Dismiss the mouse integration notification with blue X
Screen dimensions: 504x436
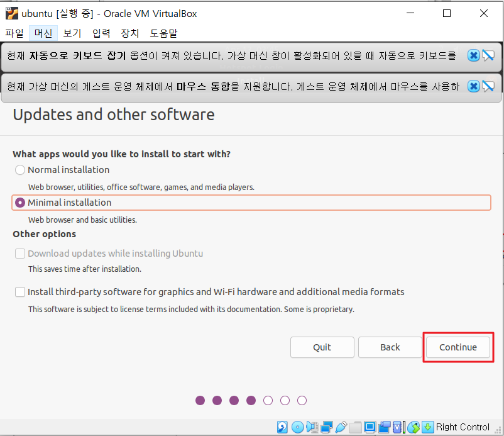coord(473,86)
